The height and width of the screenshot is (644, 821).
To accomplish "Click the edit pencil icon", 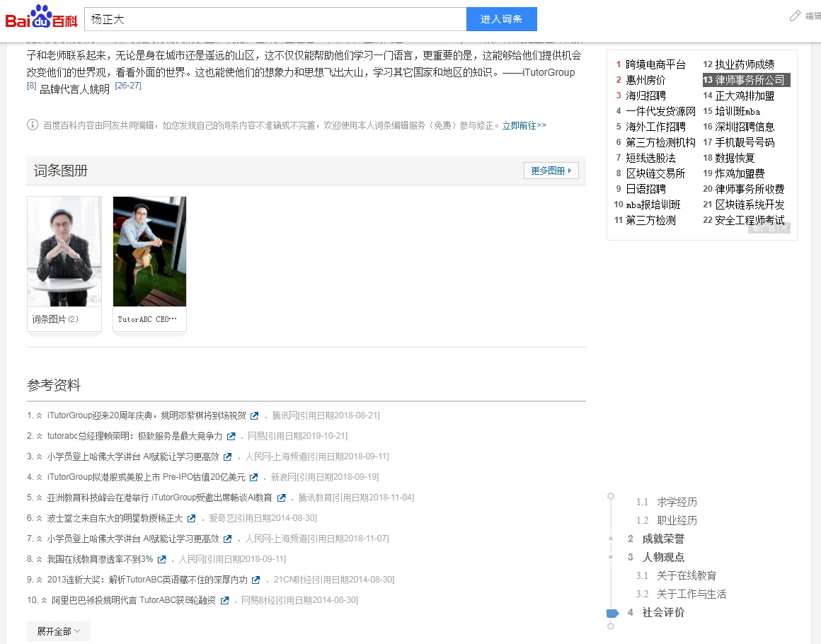I will [x=795, y=16].
